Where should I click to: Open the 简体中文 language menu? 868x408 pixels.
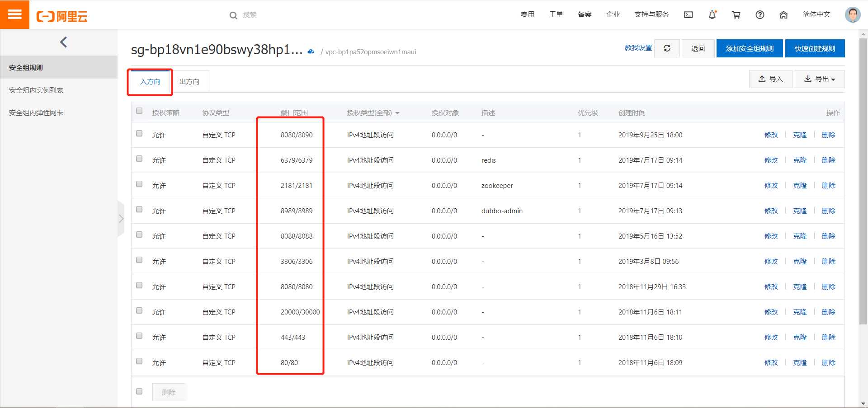(816, 14)
